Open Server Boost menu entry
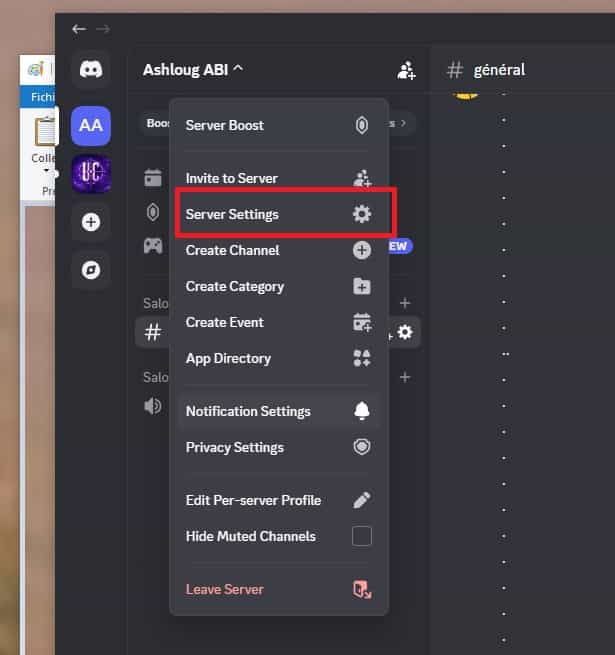 (x=279, y=125)
